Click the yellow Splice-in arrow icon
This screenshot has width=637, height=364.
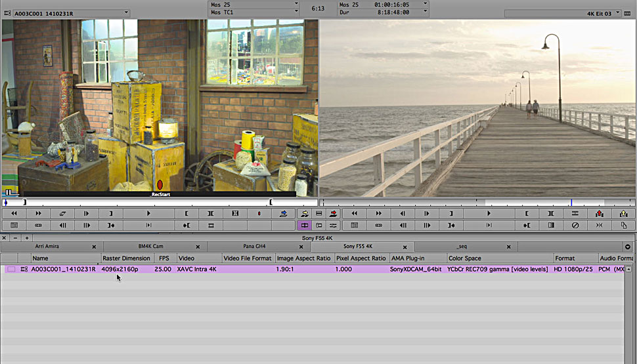[304, 214]
